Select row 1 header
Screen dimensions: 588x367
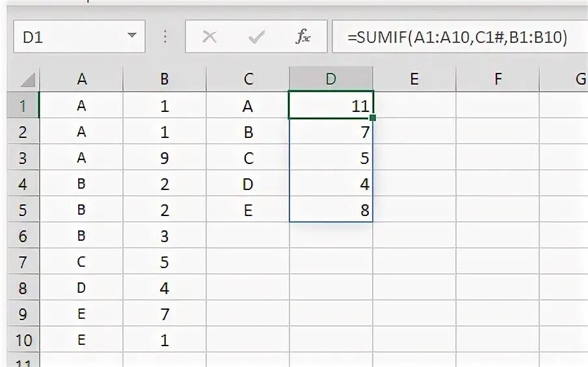point(23,105)
